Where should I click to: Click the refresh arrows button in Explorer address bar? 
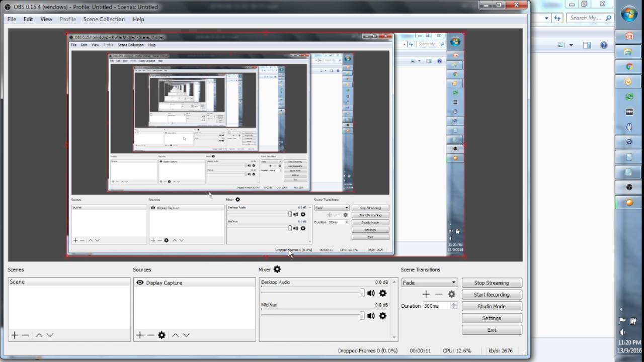[557, 18]
